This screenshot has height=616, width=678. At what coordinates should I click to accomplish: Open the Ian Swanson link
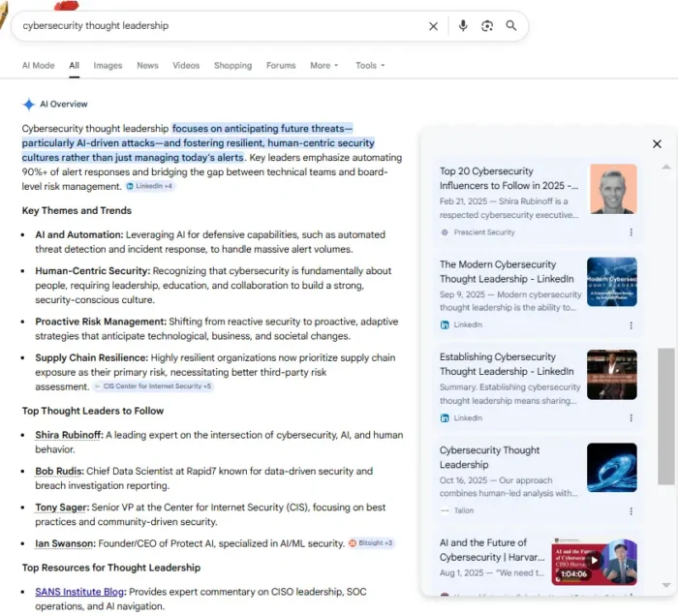coord(65,543)
